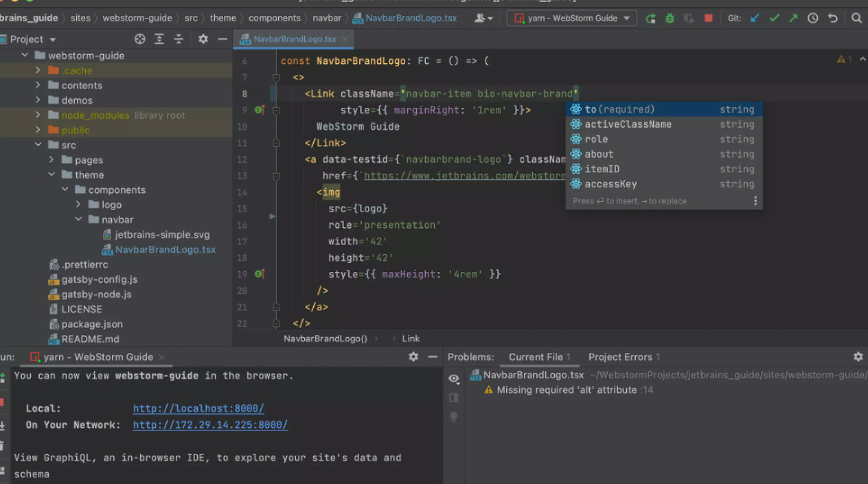Open gatsby-config.js in the project tree

click(x=99, y=279)
